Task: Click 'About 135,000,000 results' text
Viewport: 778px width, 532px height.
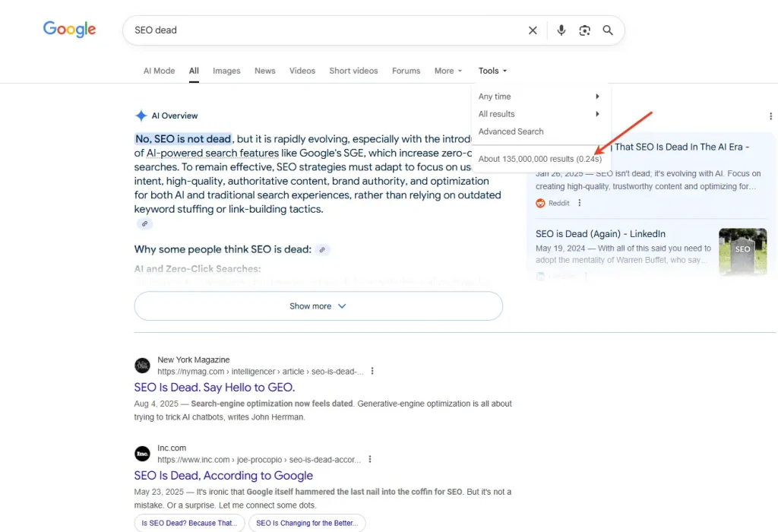Action: (540, 159)
